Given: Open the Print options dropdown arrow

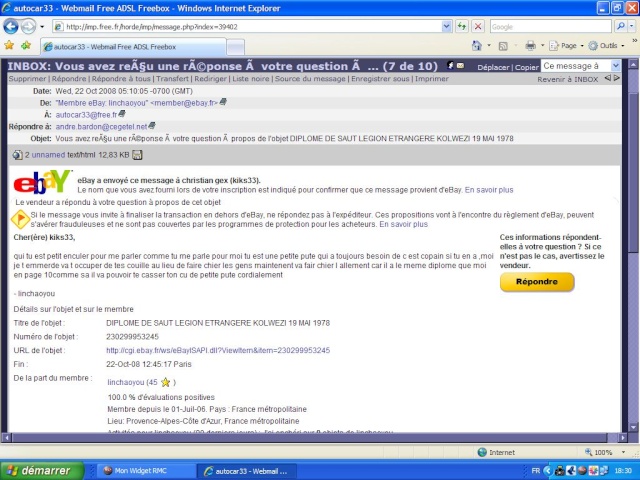Looking at the screenshot, I should [x=542, y=46].
